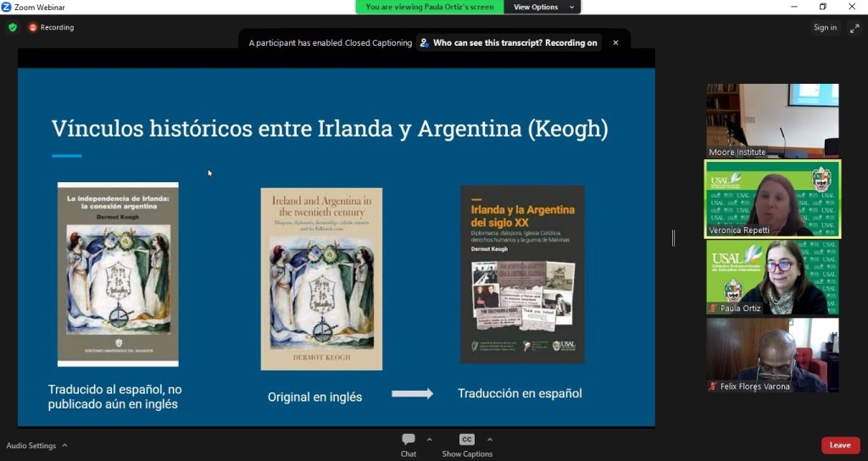Click the red Recording indicator
The image size is (868, 461).
[51, 27]
